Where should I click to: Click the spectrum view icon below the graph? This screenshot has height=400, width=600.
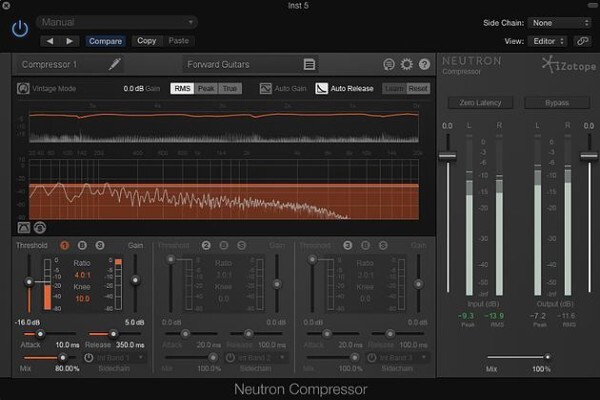pos(24,228)
